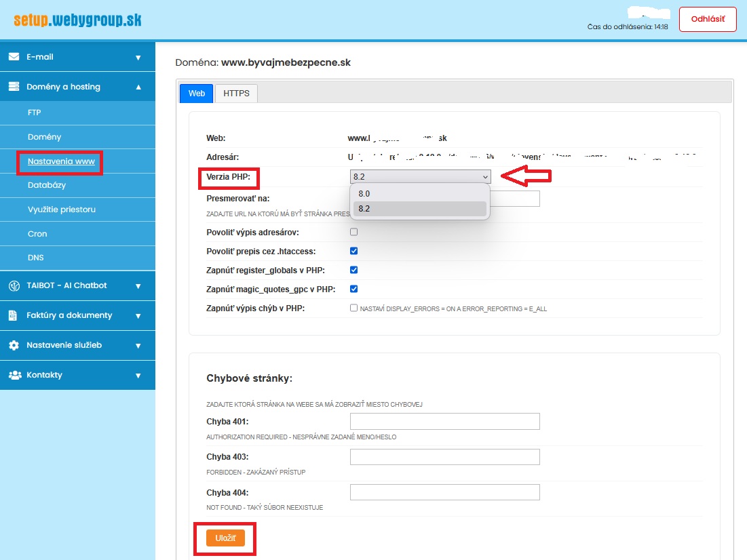
Task: Click the Faktúry a dokumenty document icon
Action: (x=14, y=315)
